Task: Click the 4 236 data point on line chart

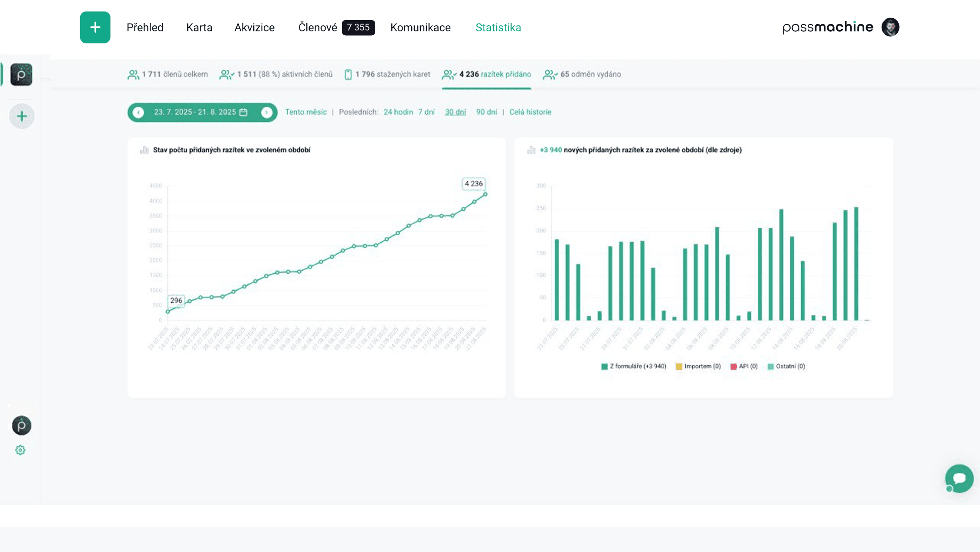Action: coord(485,194)
